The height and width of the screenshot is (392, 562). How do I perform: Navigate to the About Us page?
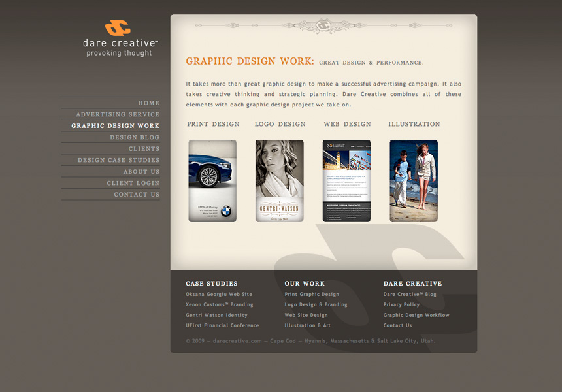pos(141,172)
